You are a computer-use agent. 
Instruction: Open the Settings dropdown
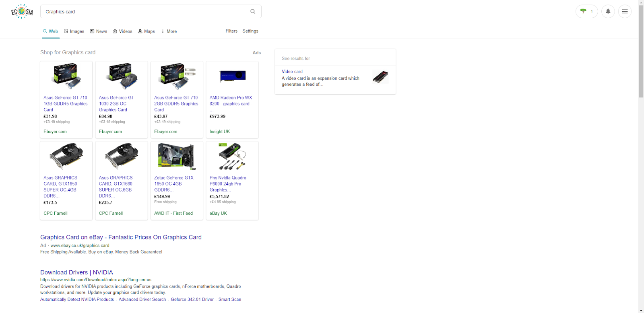pyautogui.click(x=250, y=31)
